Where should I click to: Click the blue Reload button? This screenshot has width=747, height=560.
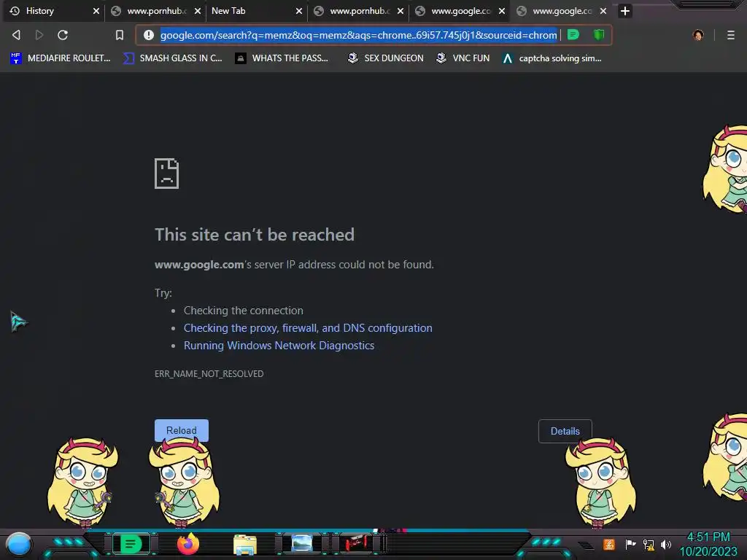coord(182,430)
